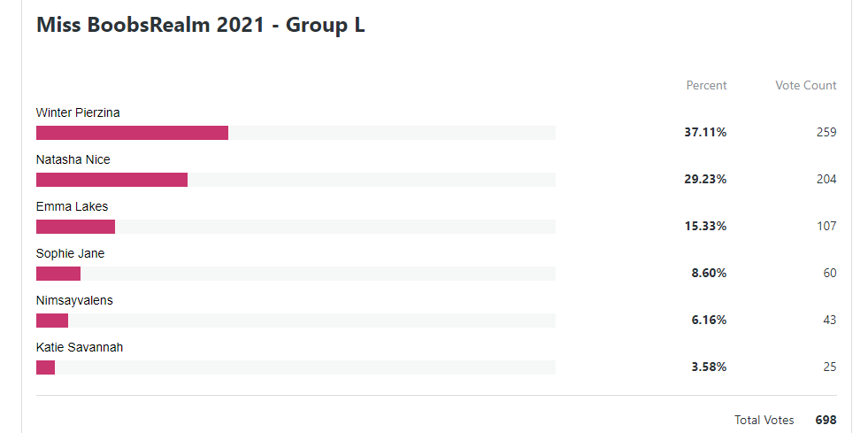
Task: Click the Nimsayvalens candidate label
Action: click(74, 301)
